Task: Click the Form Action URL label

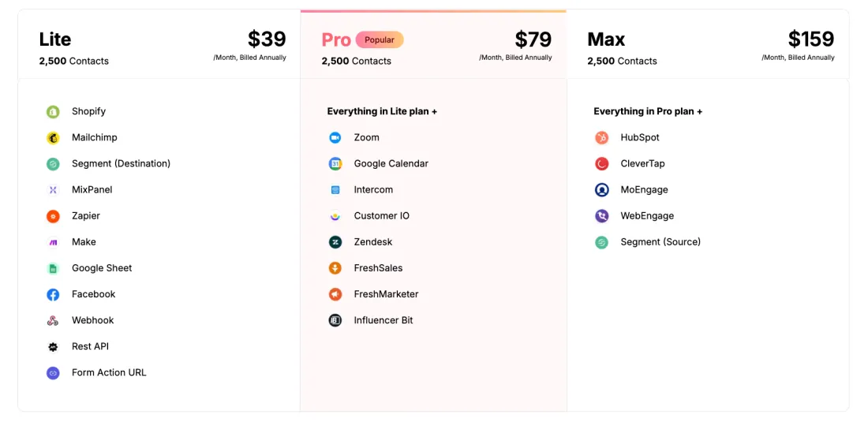Action: click(109, 372)
